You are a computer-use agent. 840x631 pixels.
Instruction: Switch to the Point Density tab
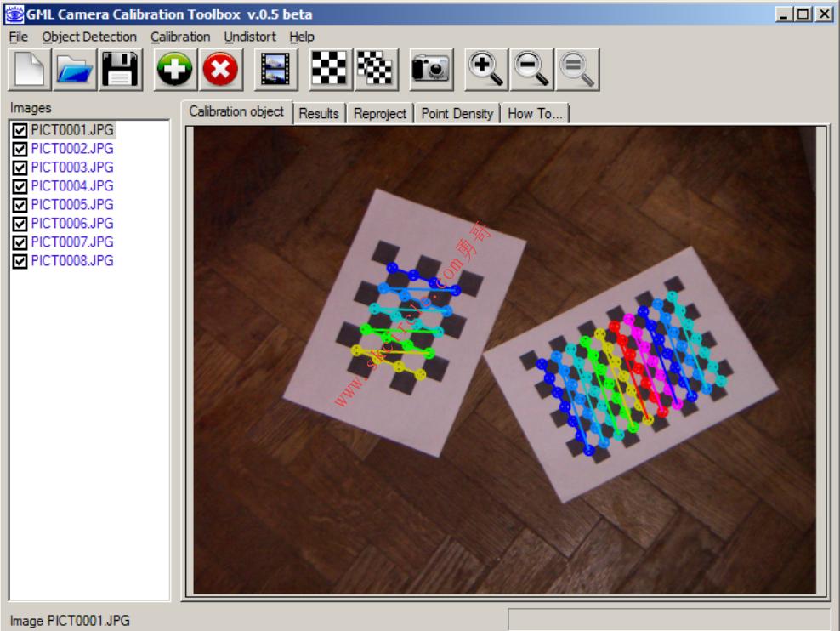tap(457, 114)
